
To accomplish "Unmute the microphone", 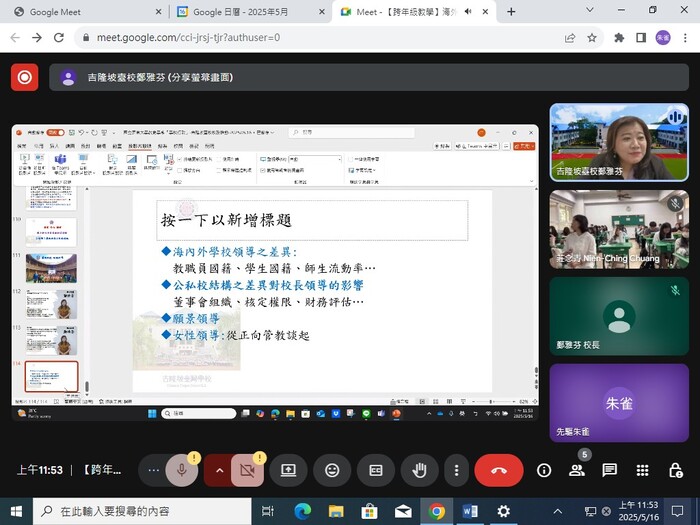I will (182, 470).
